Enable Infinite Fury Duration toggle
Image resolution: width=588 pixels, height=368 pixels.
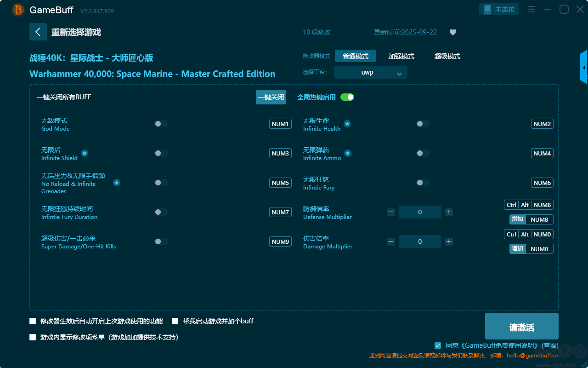coord(161,212)
